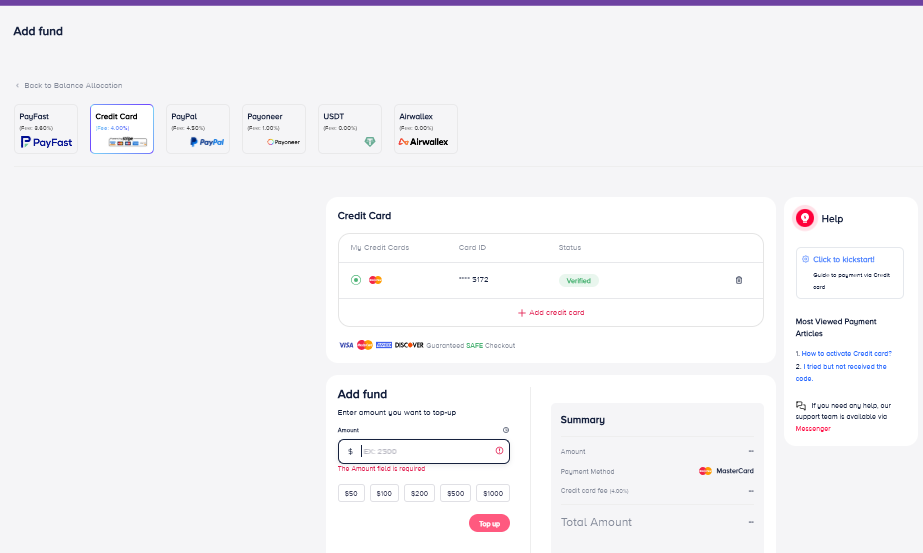
Task: Click the Mastercard logo in card row
Action: coord(376,280)
